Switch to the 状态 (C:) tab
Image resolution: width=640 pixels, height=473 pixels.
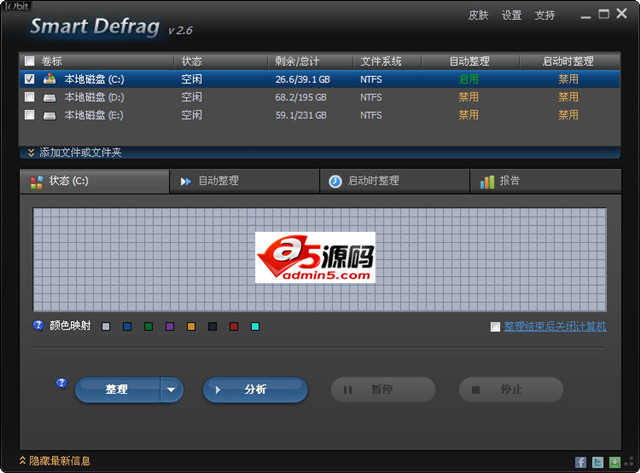(x=94, y=181)
